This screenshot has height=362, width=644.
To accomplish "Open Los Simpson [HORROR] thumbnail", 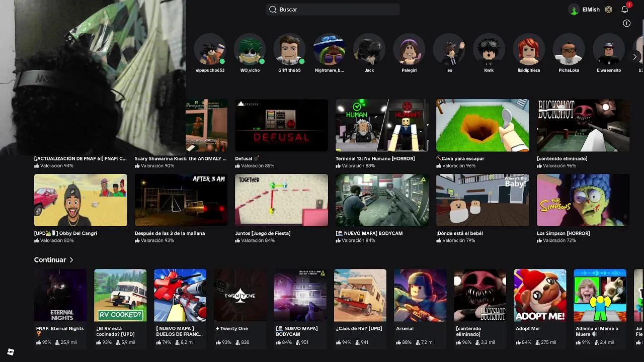I will tap(583, 200).
